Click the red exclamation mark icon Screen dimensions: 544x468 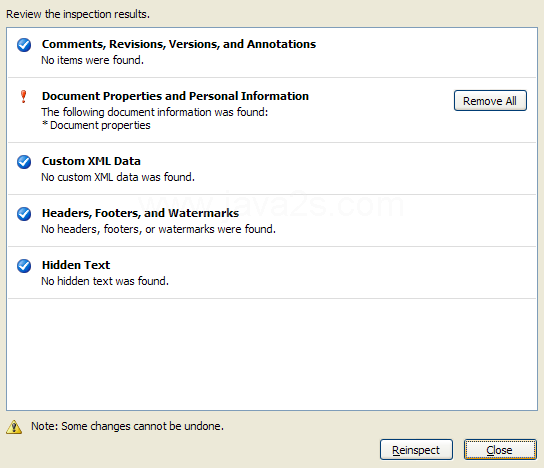click(24, 96)
